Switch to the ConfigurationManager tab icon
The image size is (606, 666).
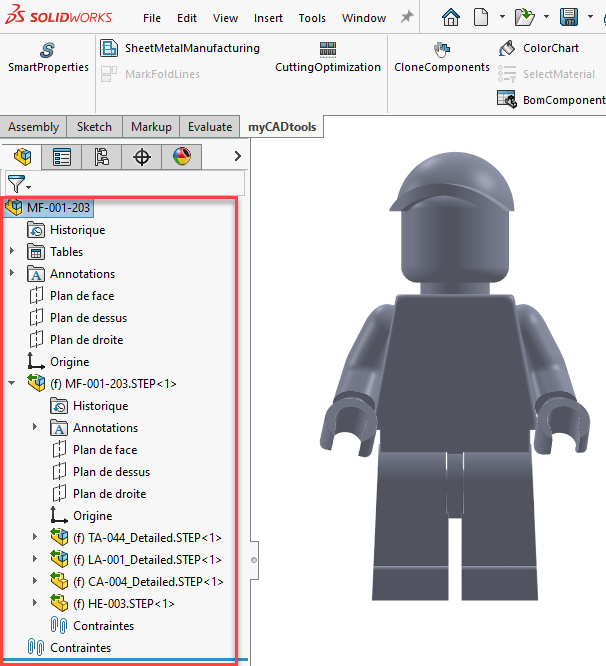(x=101, y=157)
